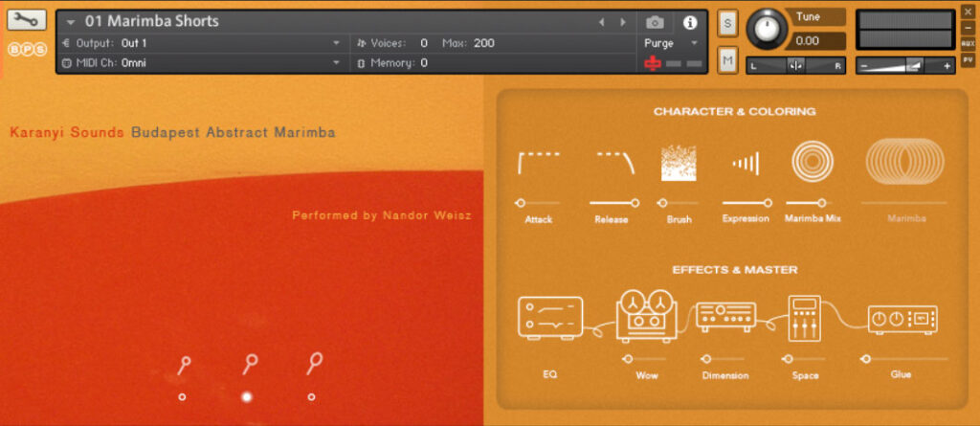This screenshot has width=980, height=426.
Task: Click the EQ device icon
Action: point(550,317)
